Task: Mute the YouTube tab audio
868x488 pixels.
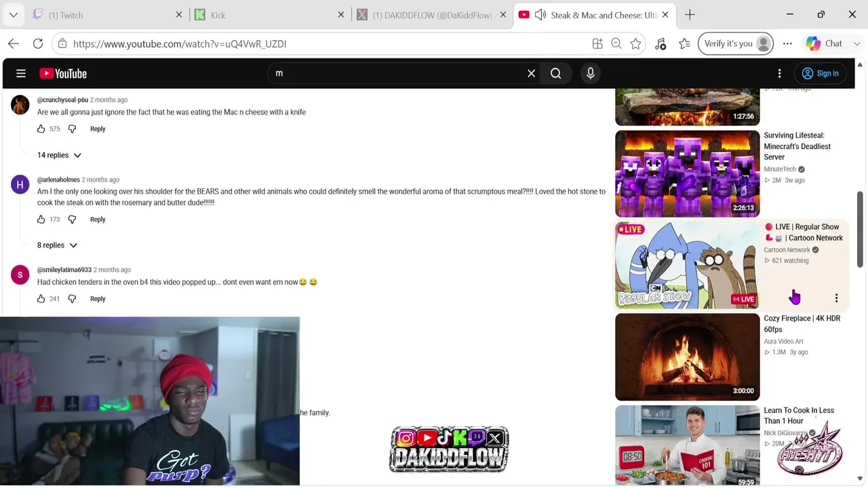Action: click(x=540, y=15)
